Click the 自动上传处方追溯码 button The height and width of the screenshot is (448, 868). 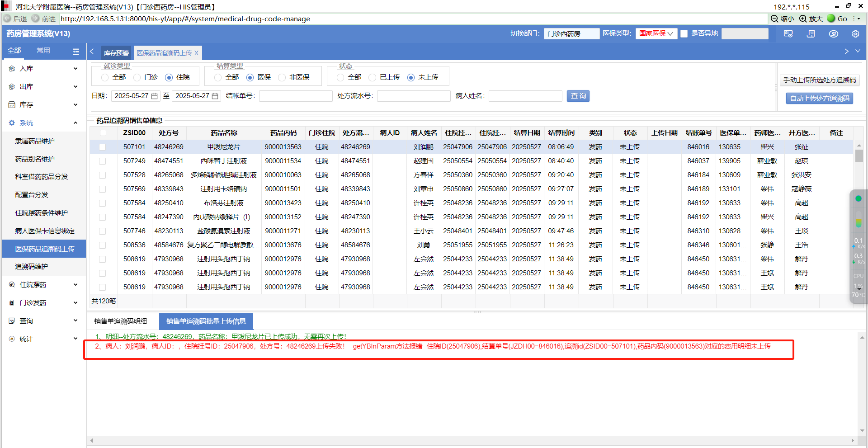click(x=819, y=99)
